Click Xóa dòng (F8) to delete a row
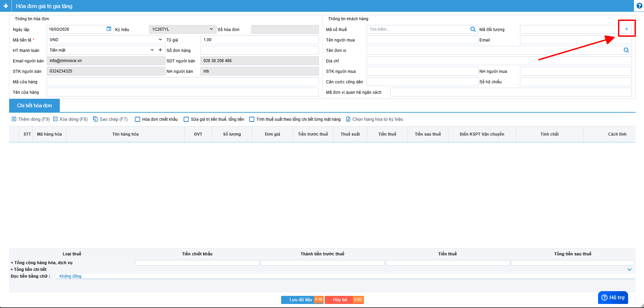This screenshot has height=308, width=644. [70, 119]
